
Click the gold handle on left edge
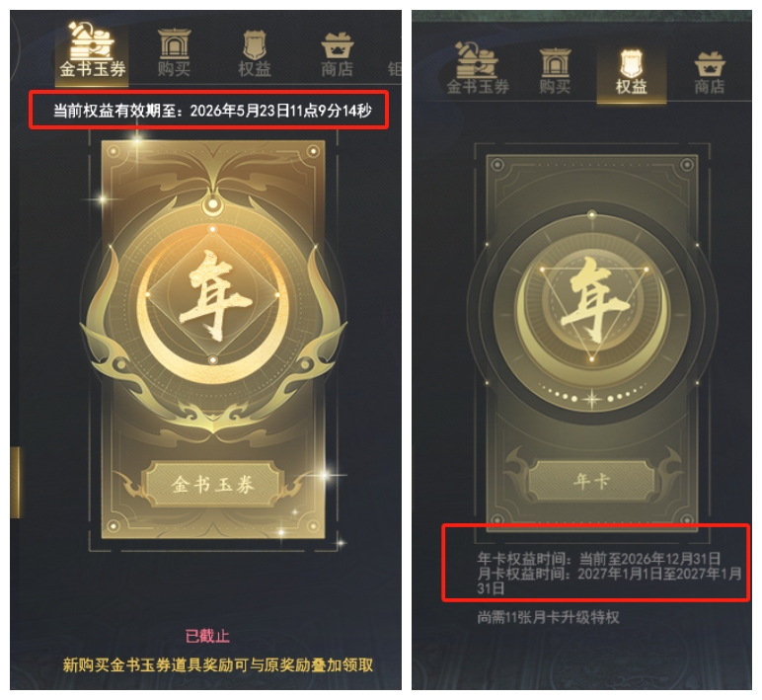tap(16, 483)
